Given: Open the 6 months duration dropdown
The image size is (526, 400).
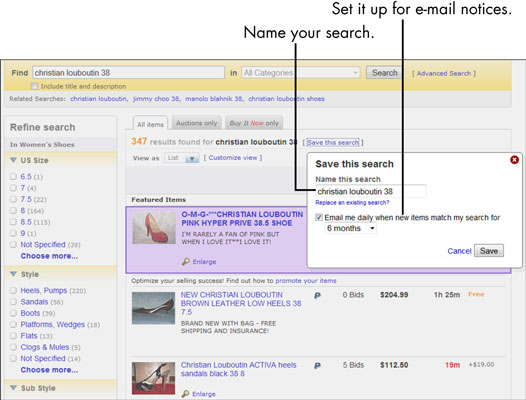Looking at the screenshot, I should 350,229.
